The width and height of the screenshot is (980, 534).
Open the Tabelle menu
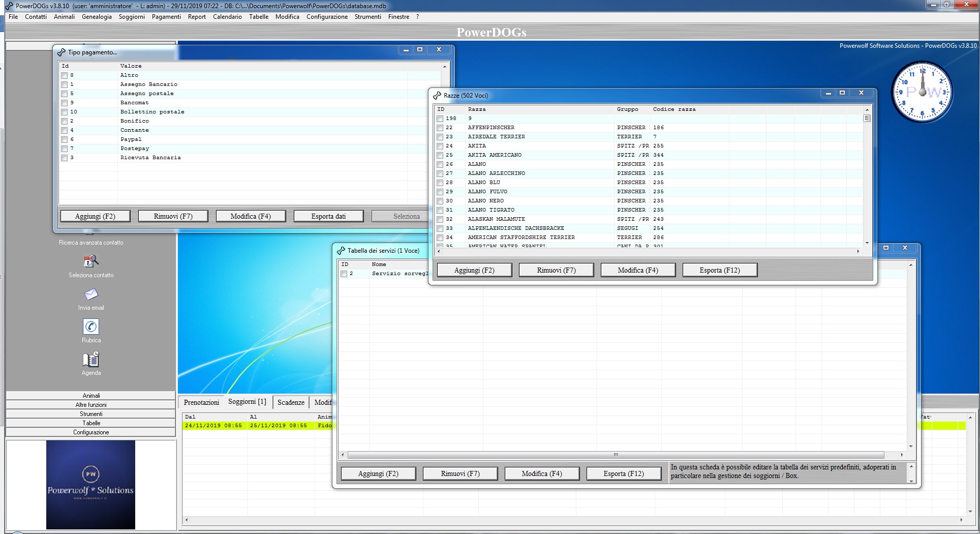(259, 17)
